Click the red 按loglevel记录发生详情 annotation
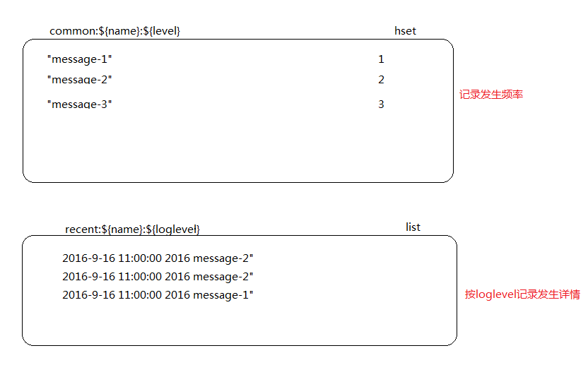588x365 pixels. click(522, 294)
